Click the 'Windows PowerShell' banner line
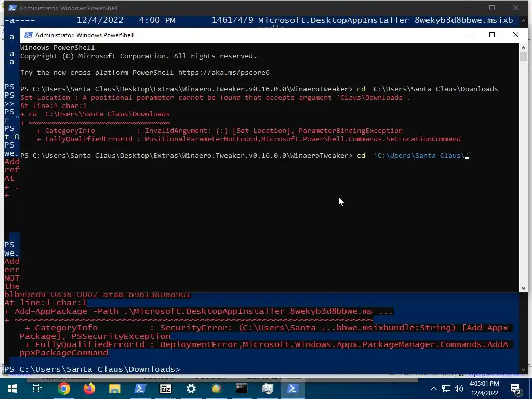The image size is (532, 399). click(57, 47)
